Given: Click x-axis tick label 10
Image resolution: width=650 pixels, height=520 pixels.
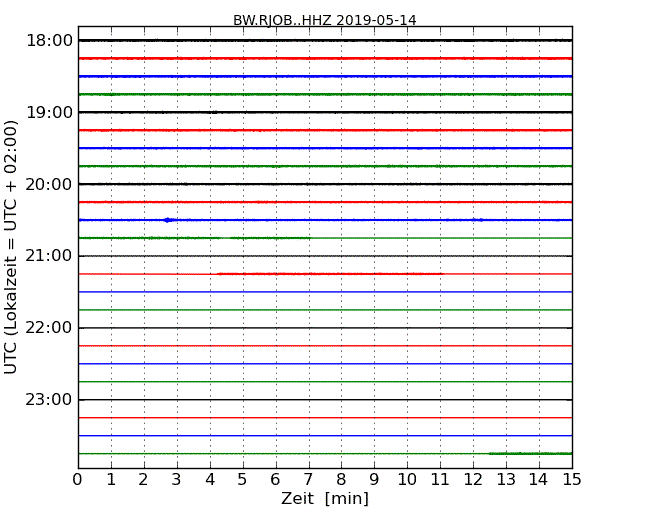Looking at the screenshot, I should (x=407, y=480).
